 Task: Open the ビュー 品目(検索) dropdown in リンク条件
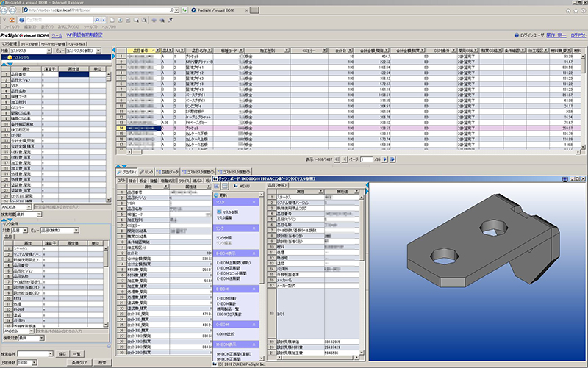coord(76,230)
